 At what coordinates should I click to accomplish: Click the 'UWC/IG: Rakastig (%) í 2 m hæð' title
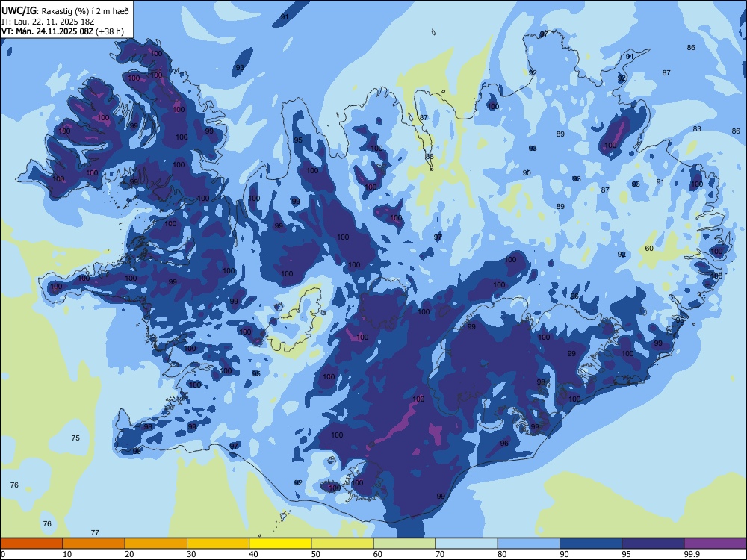65,11
